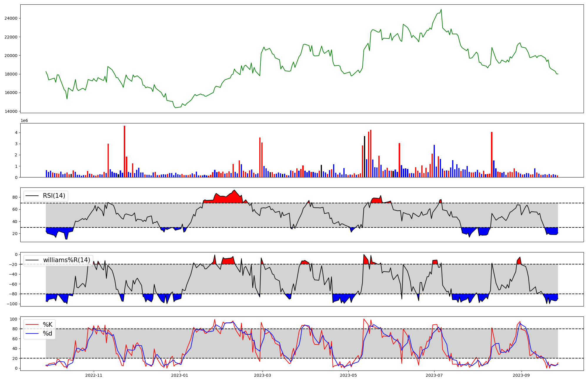Viewport: 588px width, 382px height.
Task: Click the 2023-09 date tick label
Action: pyautogui.click(x=522, y=375)
